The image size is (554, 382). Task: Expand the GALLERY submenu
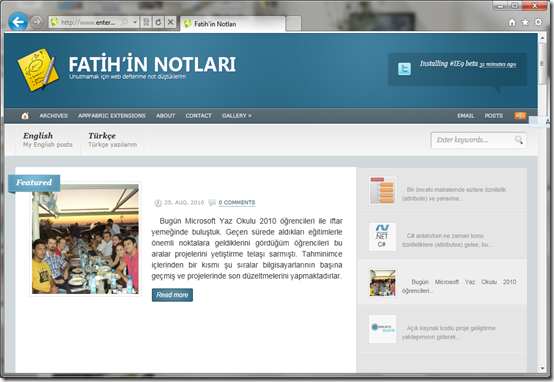click(x=236, y=116)
